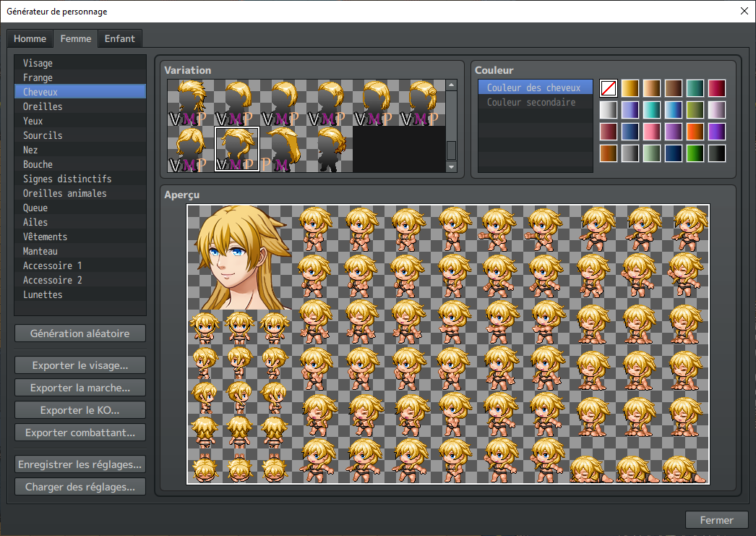756x536 pixels.
Task: Pick the tan light-brown color swatch
Action: tap(652, 88)
